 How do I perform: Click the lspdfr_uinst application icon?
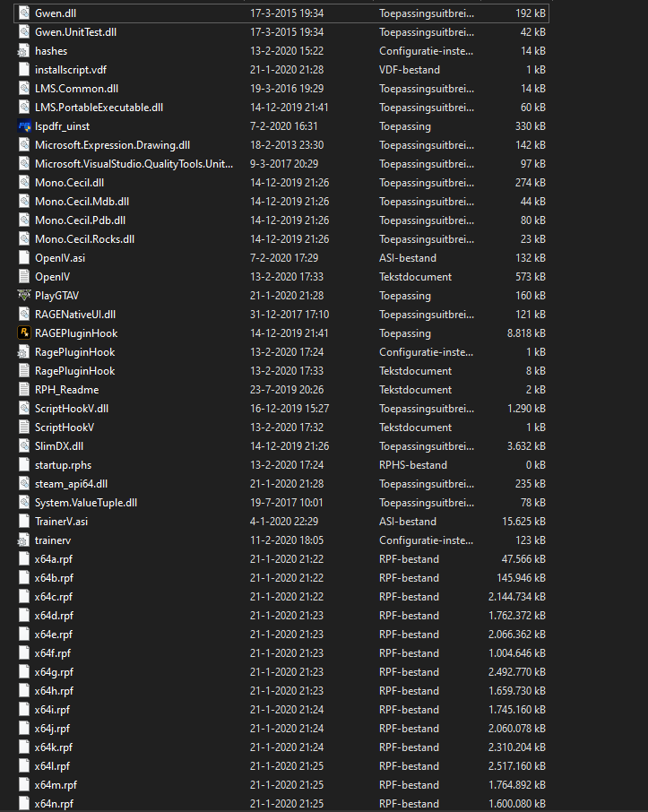(x=24, y=126)
